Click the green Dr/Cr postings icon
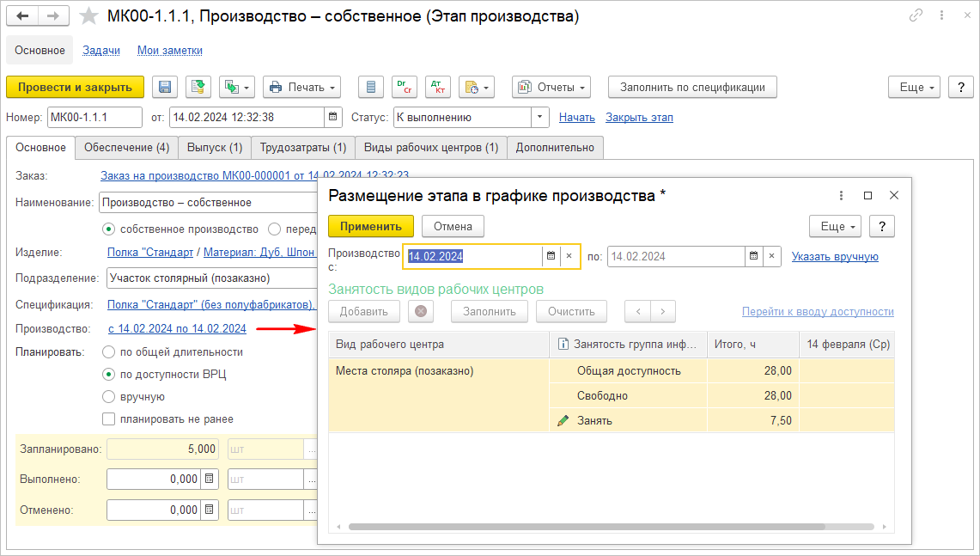The width and height of the screenshot is (980, 556). tap(404, 87)
